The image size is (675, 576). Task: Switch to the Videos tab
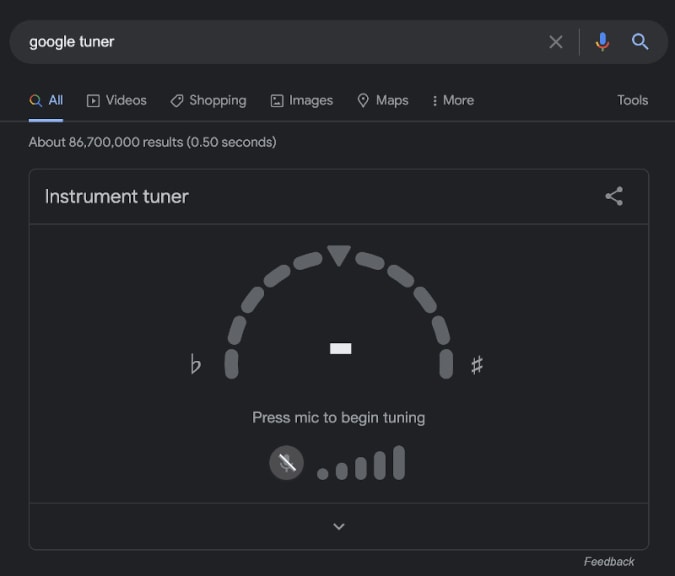coord(117,100)
